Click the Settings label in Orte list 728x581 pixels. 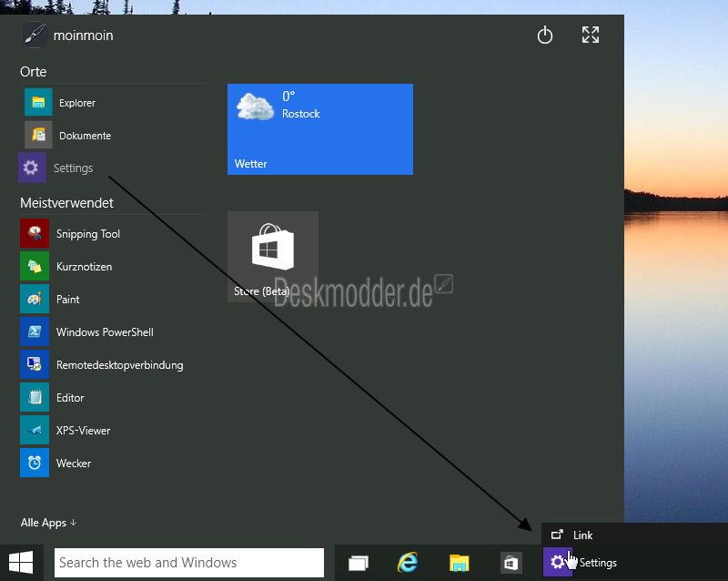[x=73, y=168]
